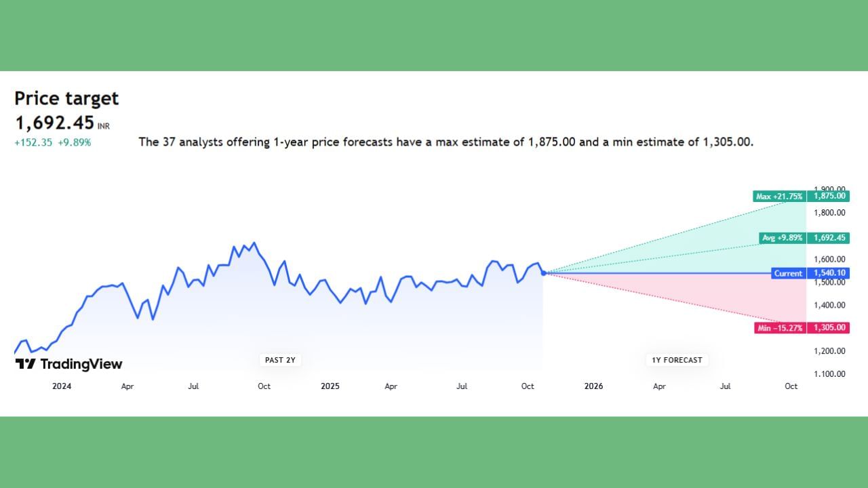
Task: Click the blue Current label tag
Action: coord(788,273)
